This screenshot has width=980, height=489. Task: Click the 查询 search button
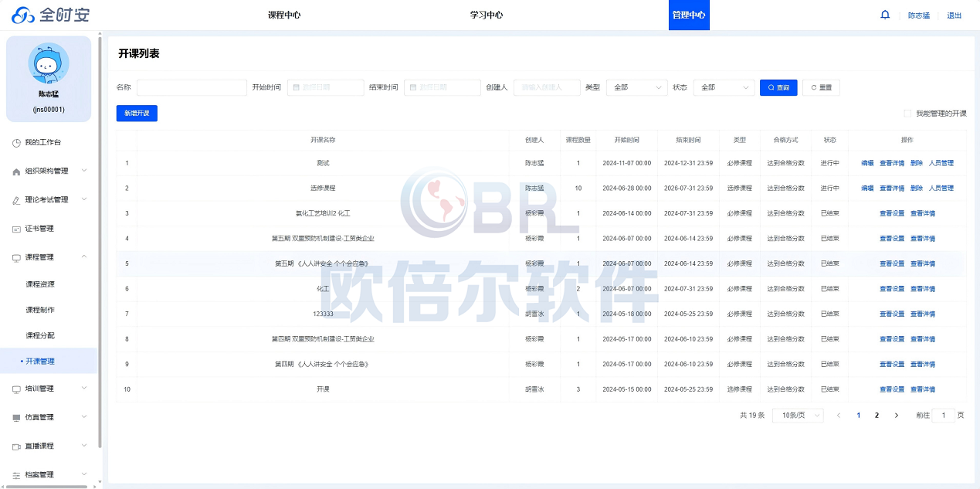click(778, 87)
